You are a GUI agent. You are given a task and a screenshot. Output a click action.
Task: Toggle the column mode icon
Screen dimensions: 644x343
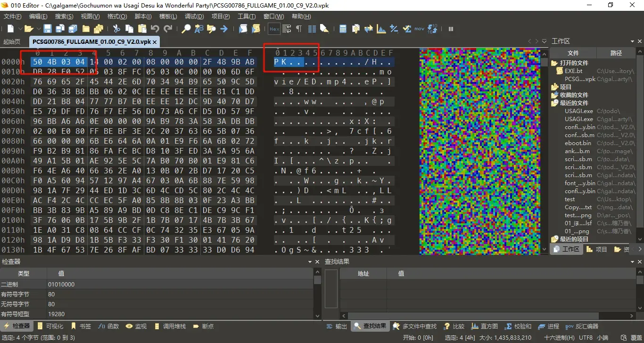pyautogui.click(x=312, y=29)
